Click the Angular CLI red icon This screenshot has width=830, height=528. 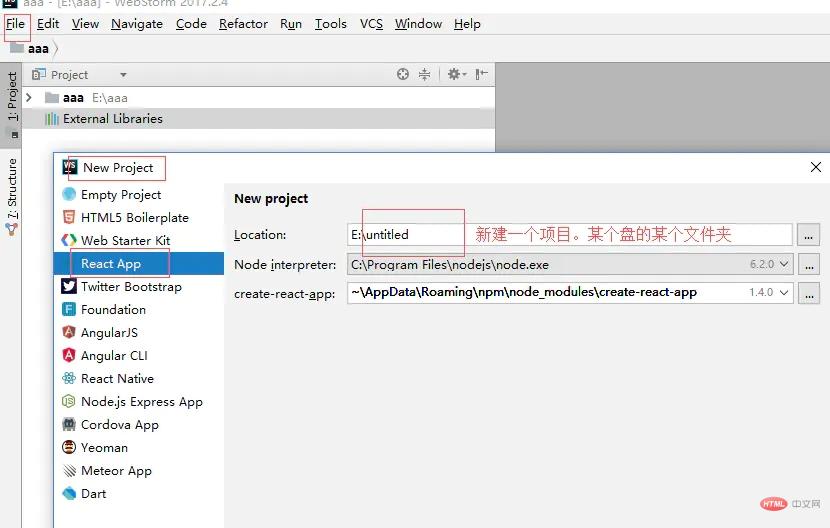point(69,355)
